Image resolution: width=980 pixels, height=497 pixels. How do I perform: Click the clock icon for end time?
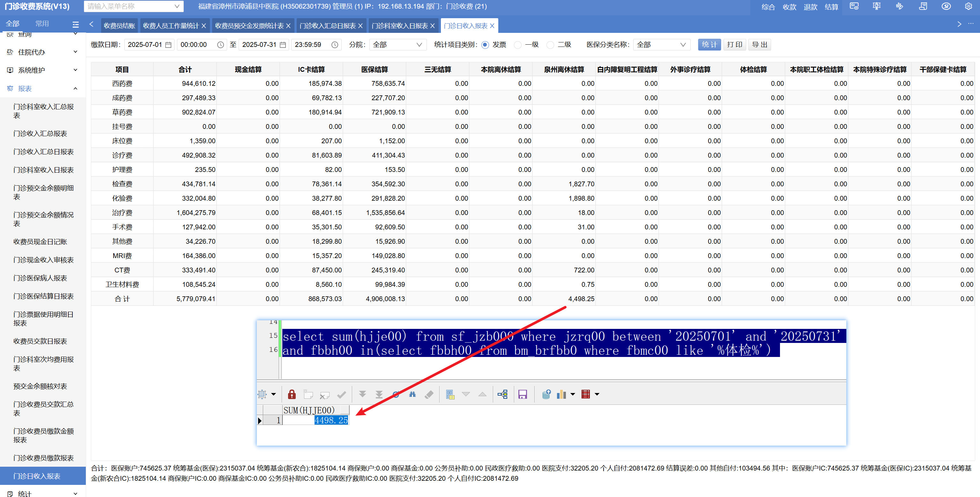click(x=334, y=45)
